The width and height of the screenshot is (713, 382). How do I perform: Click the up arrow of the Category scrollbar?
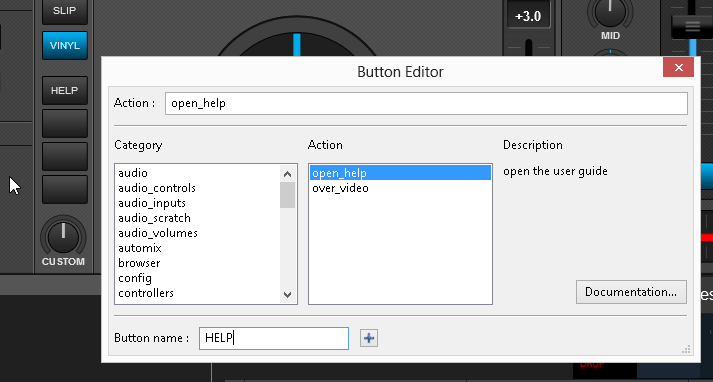(287, 174)
